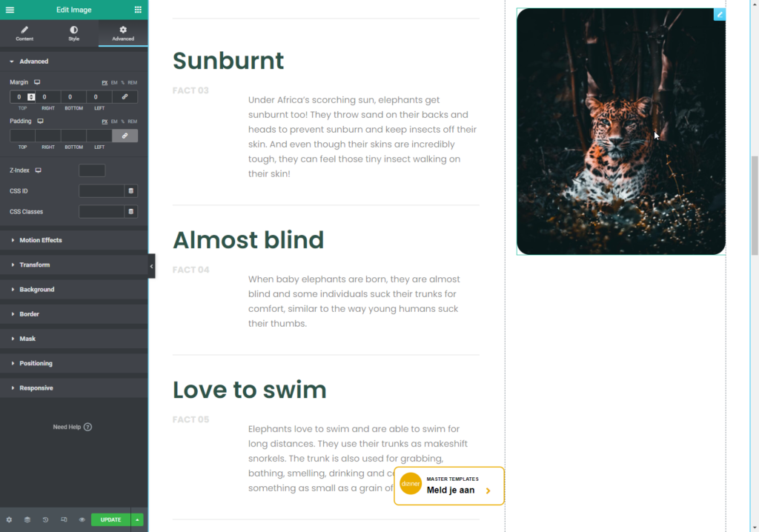Open the Navigator layers icon

pyautogui.click(x=27, y=519)
